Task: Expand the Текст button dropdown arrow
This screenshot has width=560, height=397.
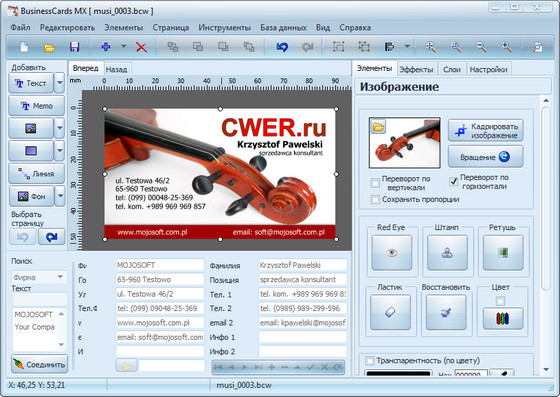Action: [x=60, y=83]
